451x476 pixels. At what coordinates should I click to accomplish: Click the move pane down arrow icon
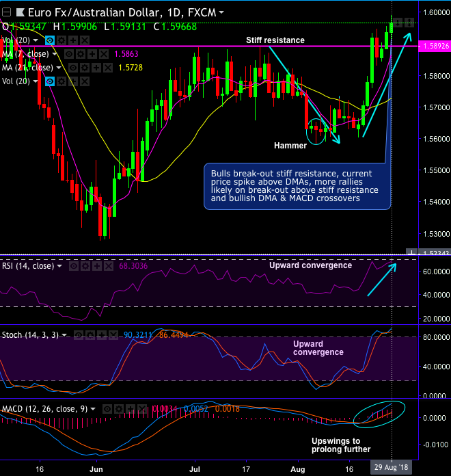[x=398, y=22]
